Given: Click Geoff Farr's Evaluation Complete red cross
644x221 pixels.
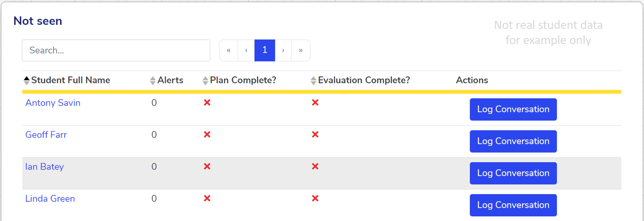Looking at the screenshot, I should click(x=315, y=135).
